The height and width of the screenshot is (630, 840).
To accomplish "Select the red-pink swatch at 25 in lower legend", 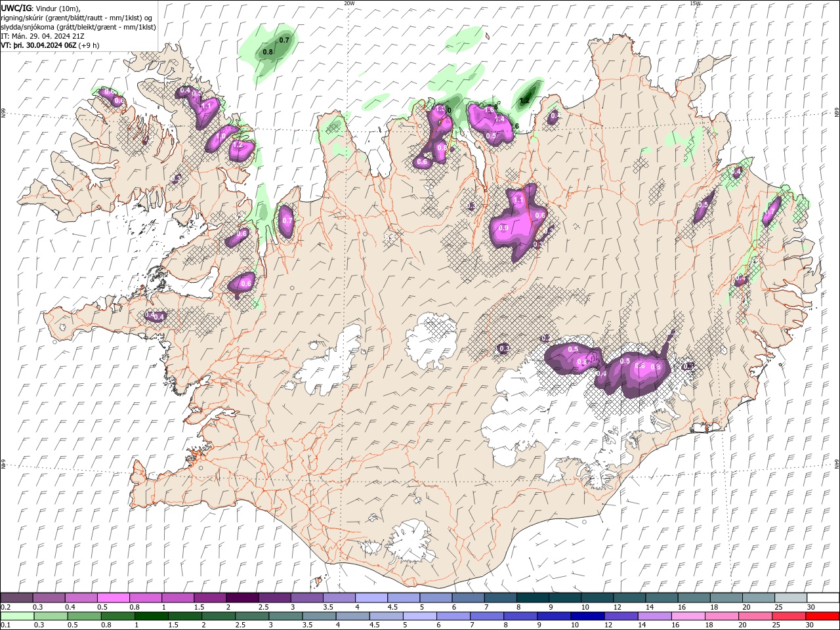I will coord(790,616).
